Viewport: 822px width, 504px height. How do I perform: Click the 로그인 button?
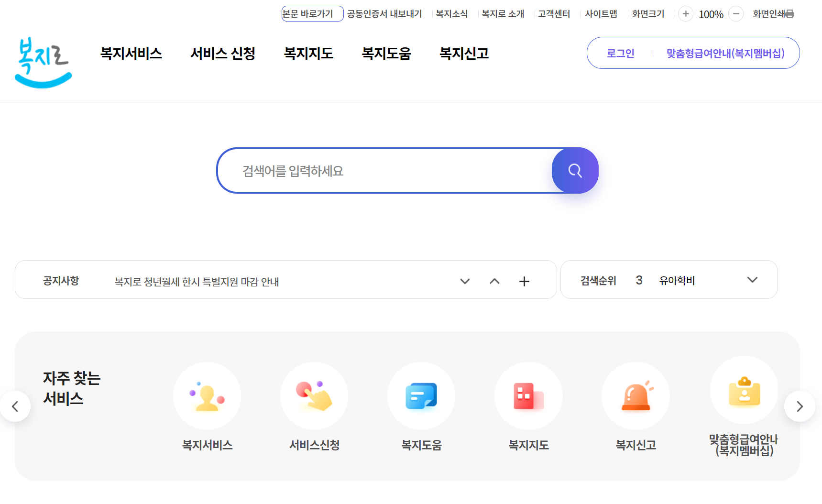pos(620,53)
